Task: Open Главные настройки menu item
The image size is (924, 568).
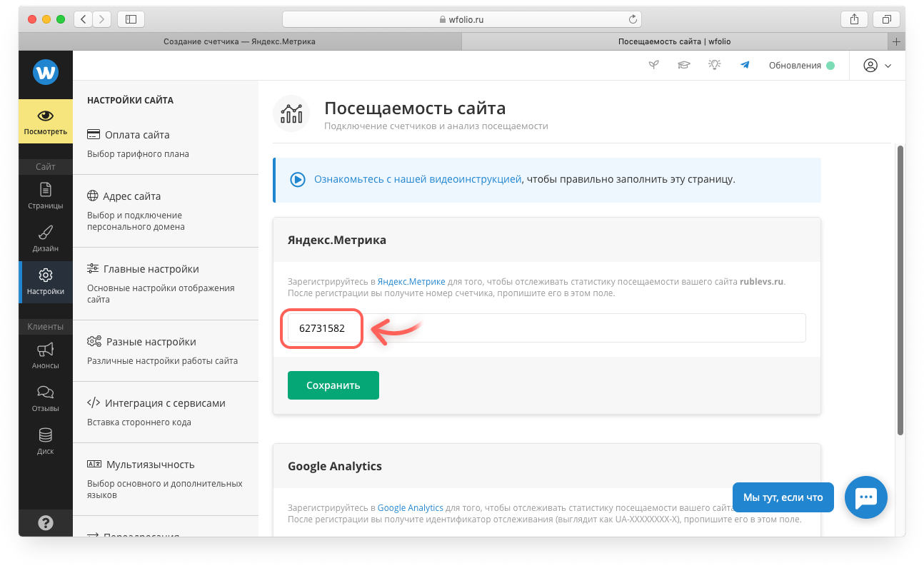Action: point(166,283)
